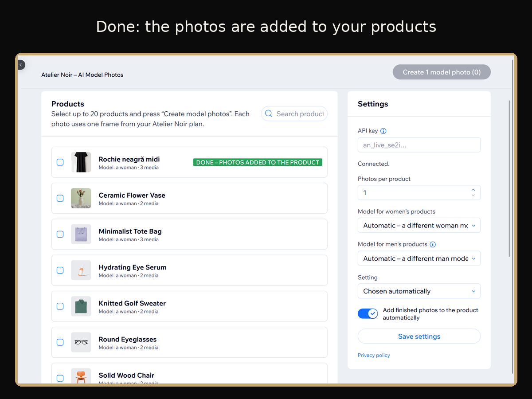The width and height of the screenshot is (532, 399).
Task: Click the Minimalist Tote Bag product name
Action: 130,231
